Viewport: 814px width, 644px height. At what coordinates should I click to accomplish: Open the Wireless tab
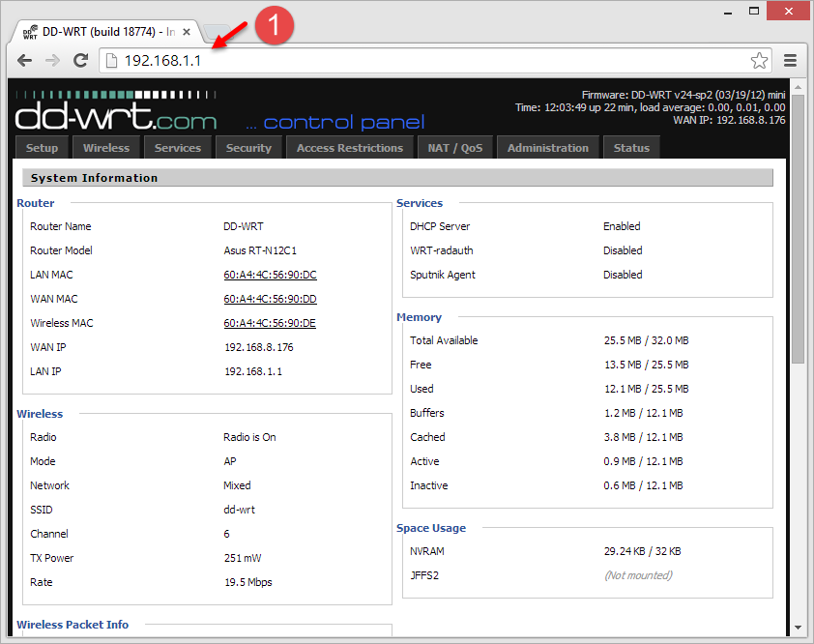click(x=106, y=148)
